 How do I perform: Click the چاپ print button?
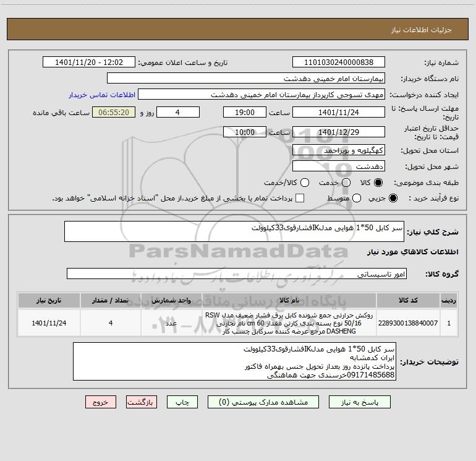coord(182,402)
